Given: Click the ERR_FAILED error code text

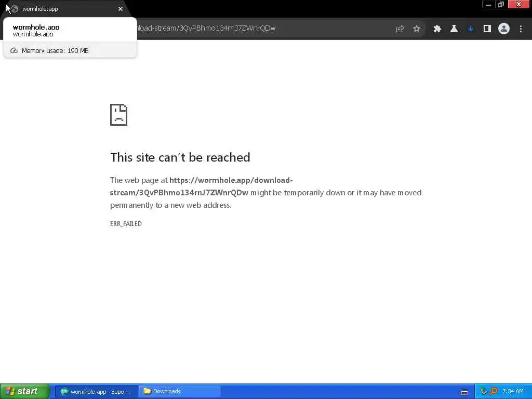Looking at the screenshot, I should click(126, 223).
